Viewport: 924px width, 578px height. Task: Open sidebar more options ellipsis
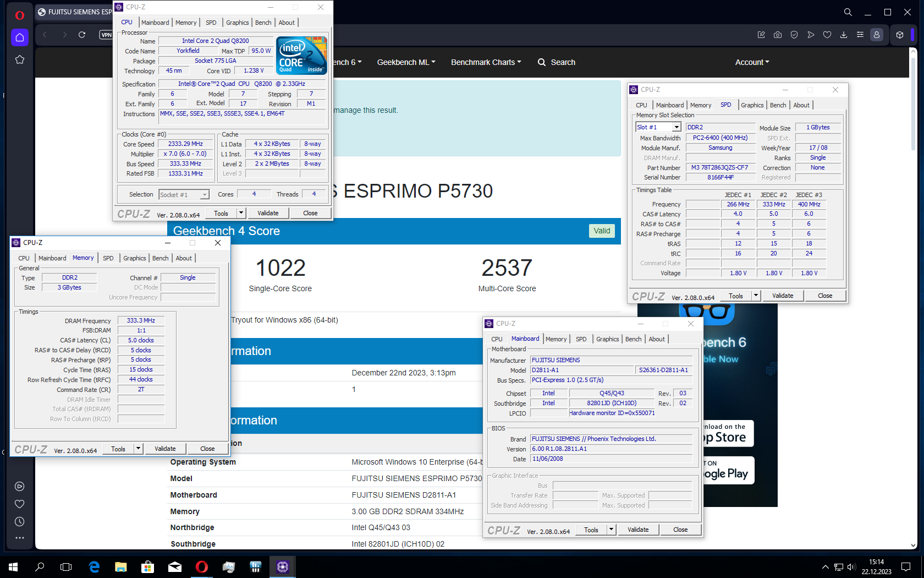(20, 538)
